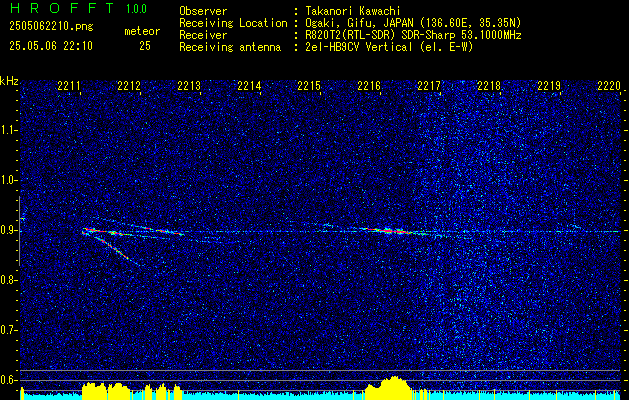Click the 0.6 kHz axis label
This screenshot has width=629, height=400.
[x=9, y=380]
